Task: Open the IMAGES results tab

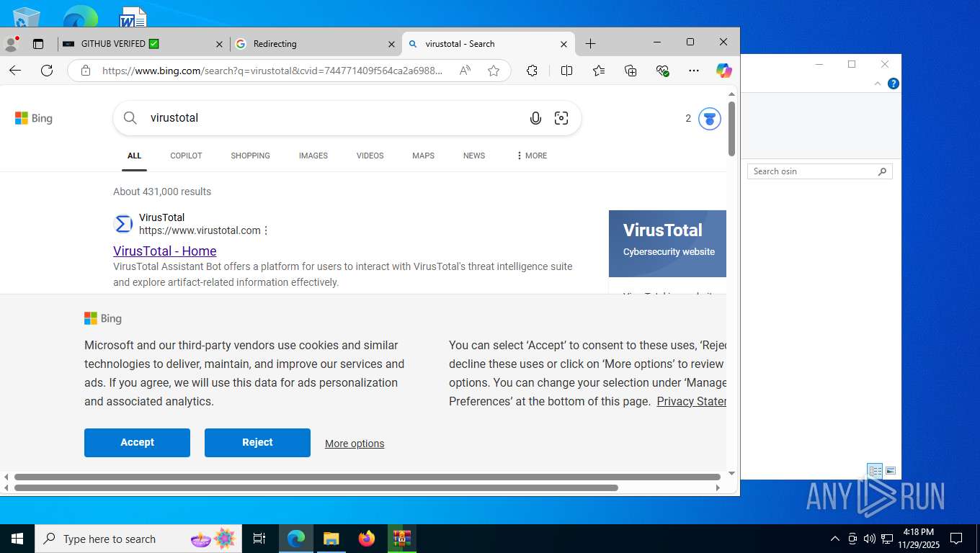Action: [x=313, y=156]
